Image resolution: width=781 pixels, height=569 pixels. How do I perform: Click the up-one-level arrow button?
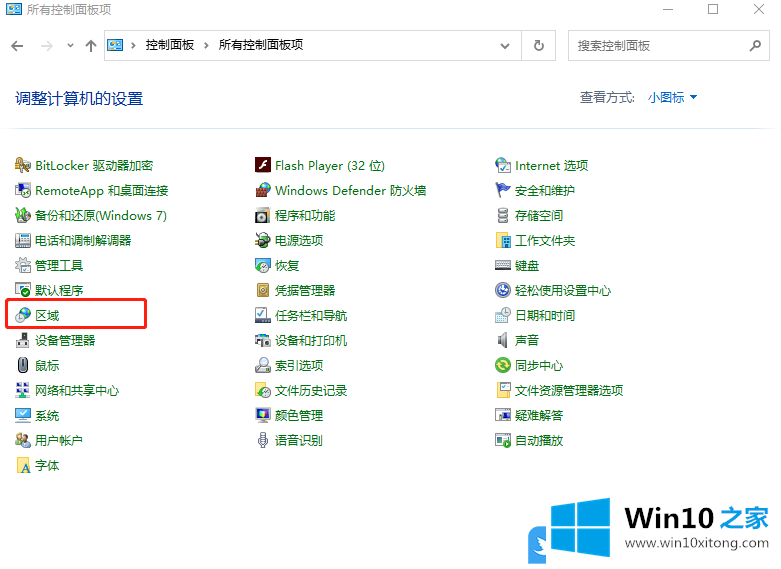point(91,45)
